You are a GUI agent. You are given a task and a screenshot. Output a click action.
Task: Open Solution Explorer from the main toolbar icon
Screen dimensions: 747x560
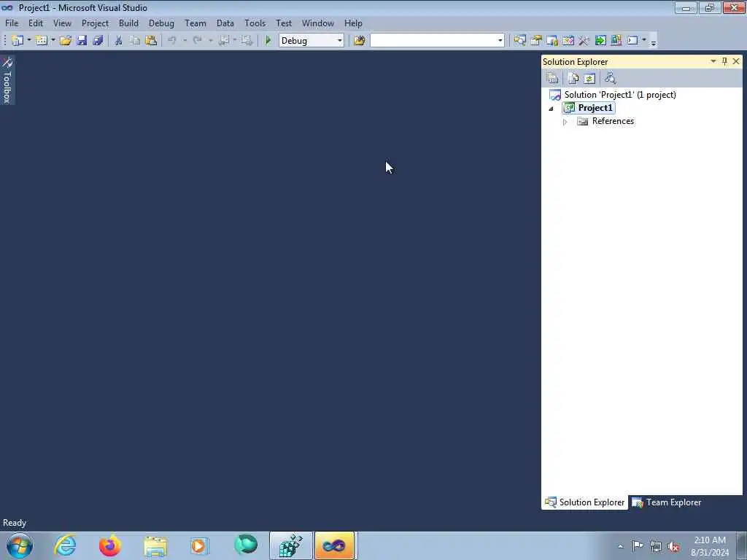[x=519, y=41]
